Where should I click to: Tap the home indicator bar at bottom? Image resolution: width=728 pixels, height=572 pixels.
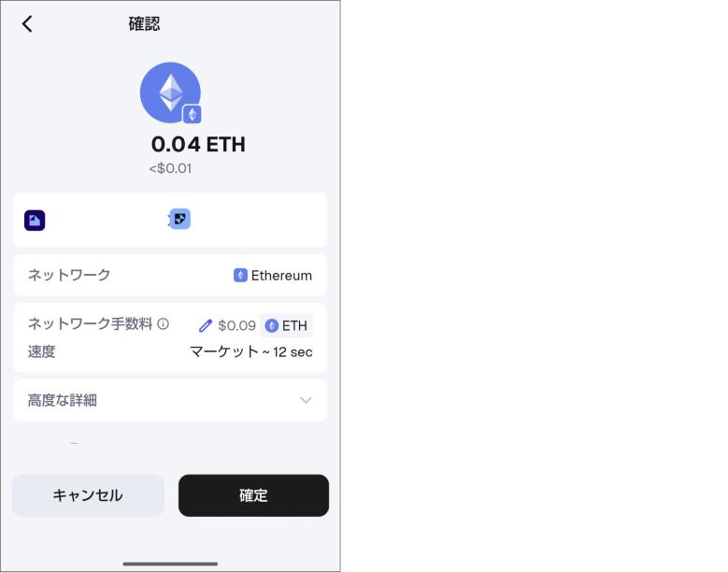pyautogui.click(x=170, y=565)
